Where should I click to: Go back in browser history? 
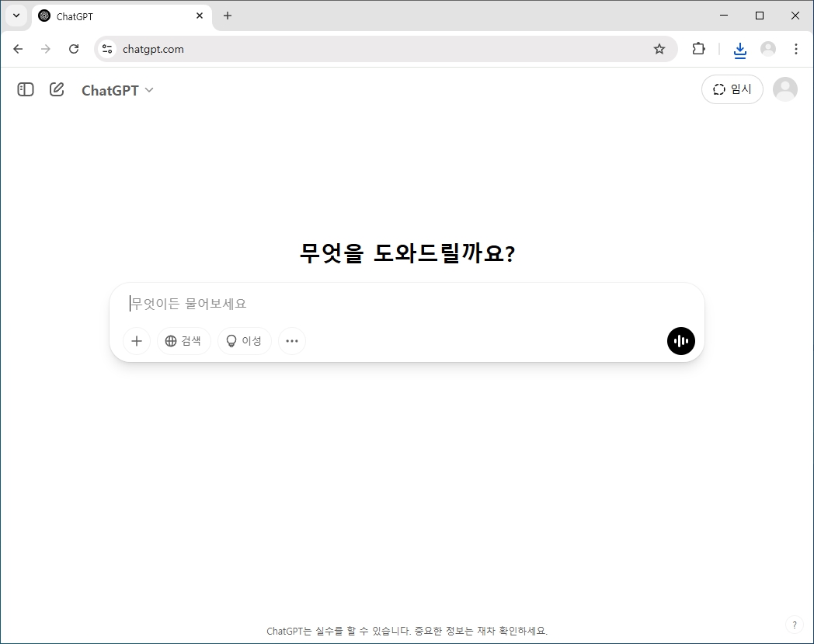tap(18, 49)
